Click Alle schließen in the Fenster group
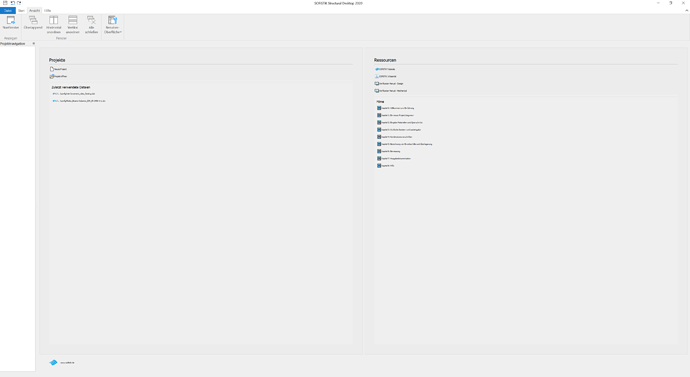Screen dimensions: 690x377 pos(91,25)
